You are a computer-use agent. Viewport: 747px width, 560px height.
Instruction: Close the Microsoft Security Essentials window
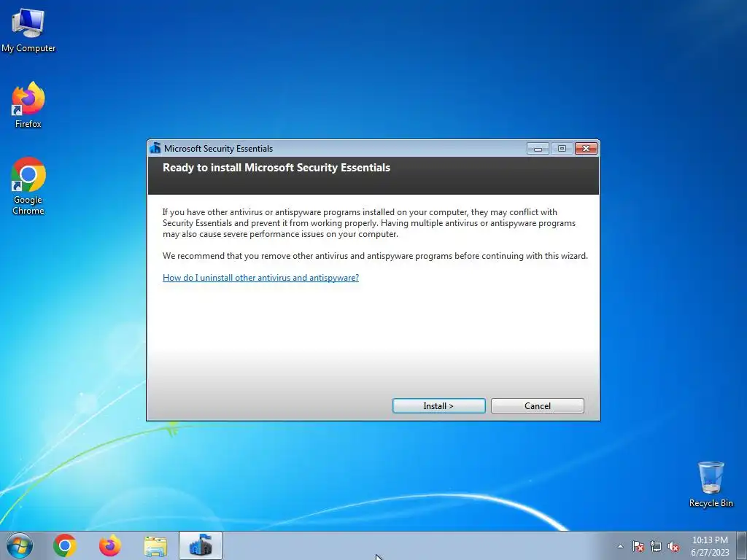click(x=586, y=149)
